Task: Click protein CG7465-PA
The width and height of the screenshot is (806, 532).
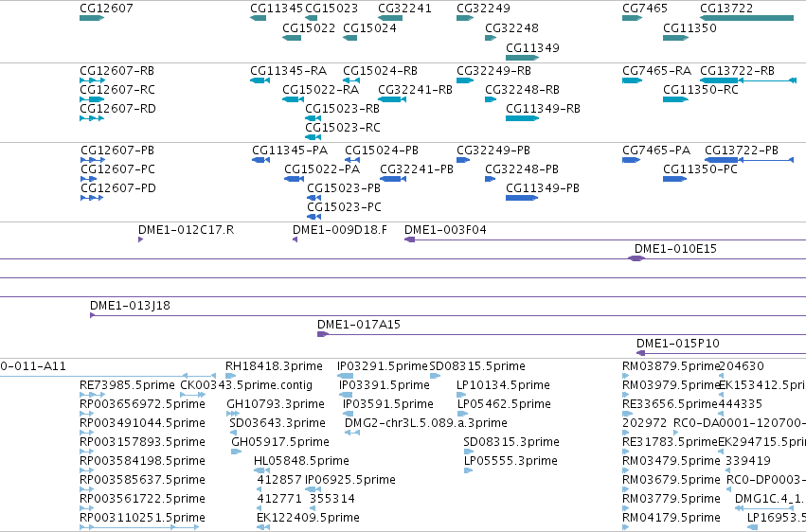Action: coord(656,150)
